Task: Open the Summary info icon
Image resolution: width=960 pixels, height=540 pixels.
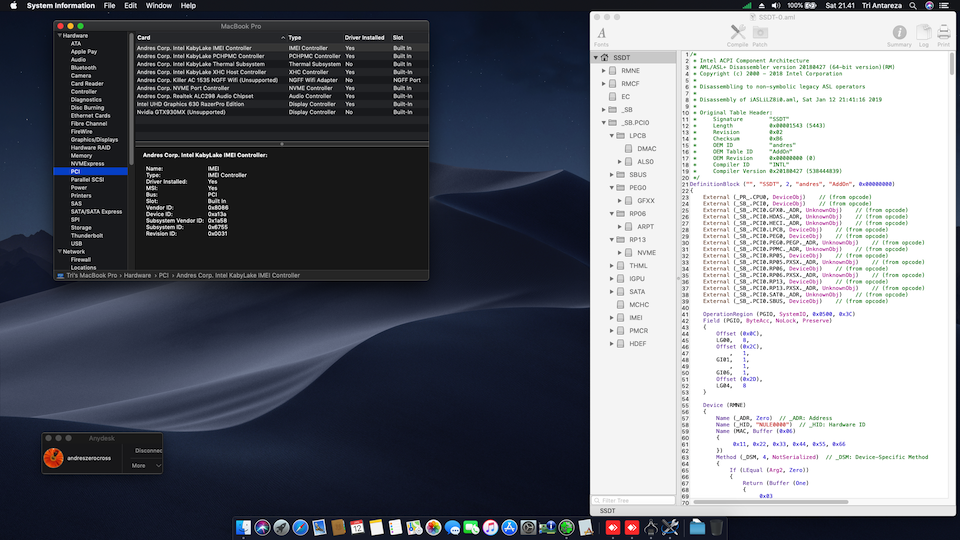Action: tap(899, 36)
